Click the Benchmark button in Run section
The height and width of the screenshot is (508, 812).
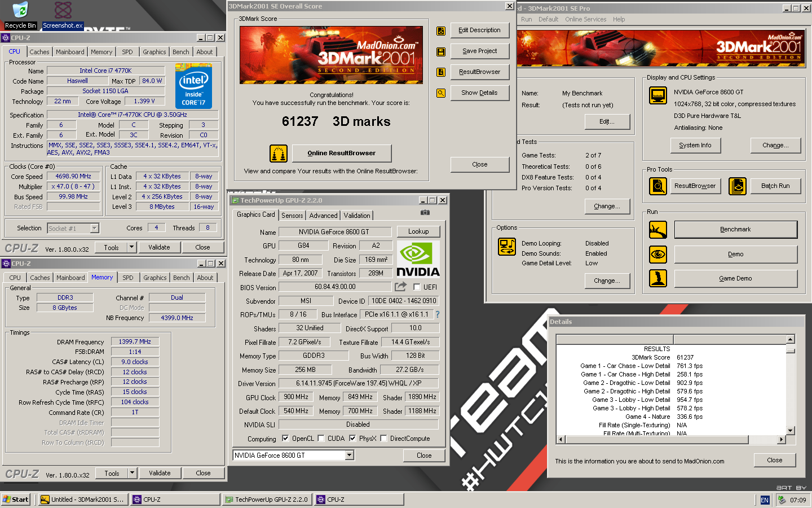(735, 230)
